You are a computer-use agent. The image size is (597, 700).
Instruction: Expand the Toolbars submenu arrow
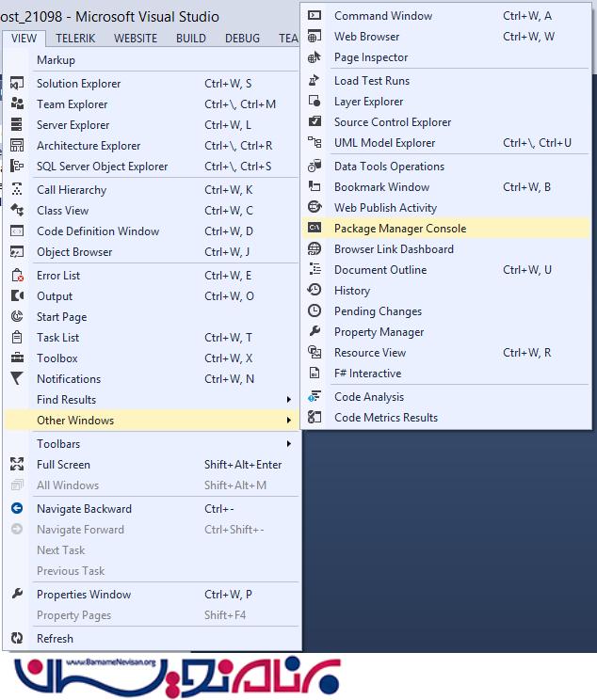pyautogui.click(x=288, y=444)
